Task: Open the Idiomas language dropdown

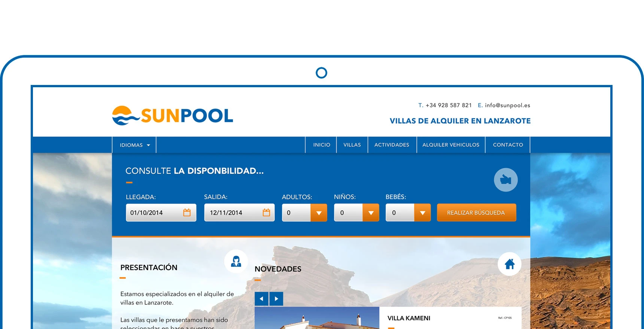Action: click(x=134, y=145)
